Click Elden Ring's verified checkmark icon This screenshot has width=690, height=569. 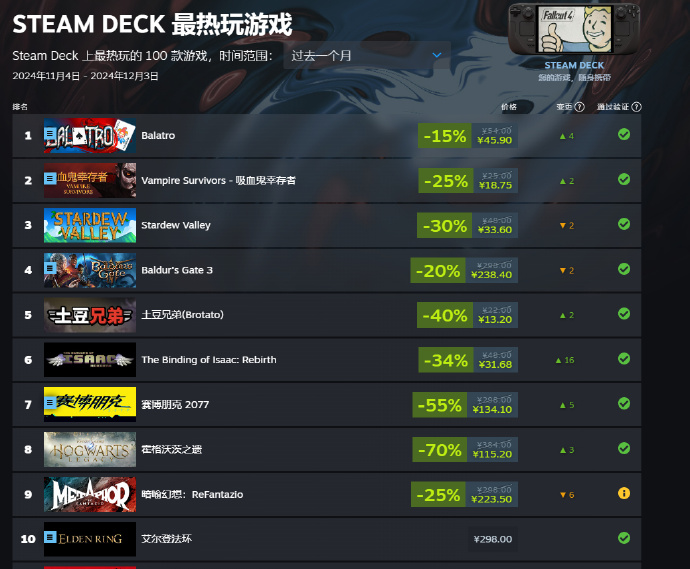tap(624, 538)
